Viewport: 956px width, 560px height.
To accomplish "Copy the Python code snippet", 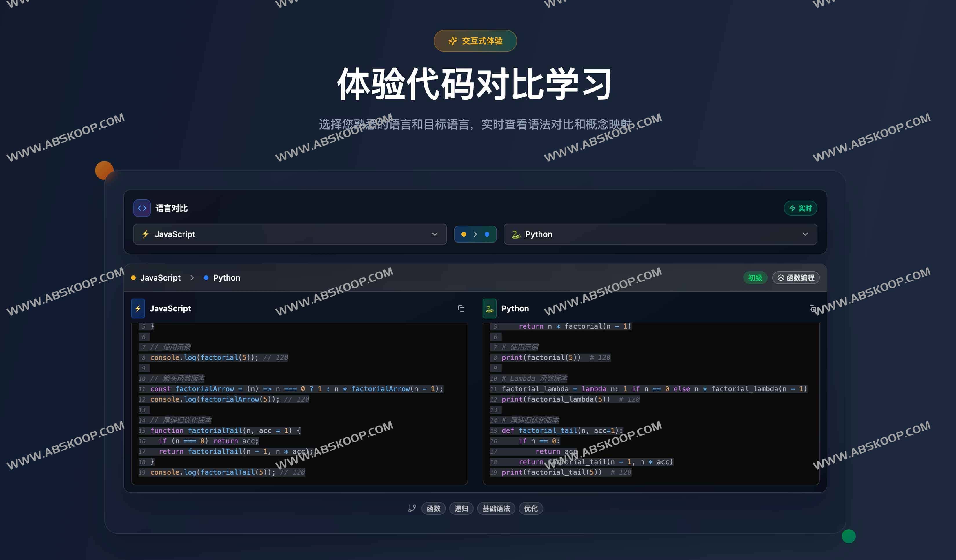I will pos(812,308).
